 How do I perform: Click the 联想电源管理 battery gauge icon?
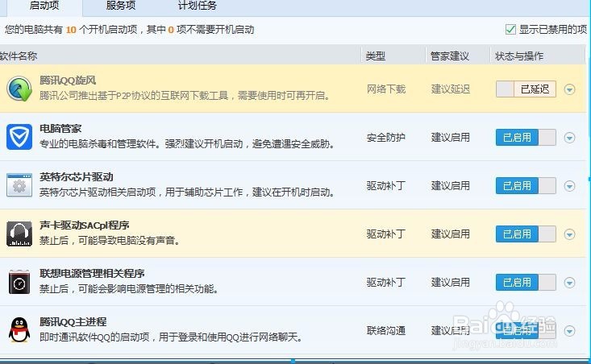[19, 282]
